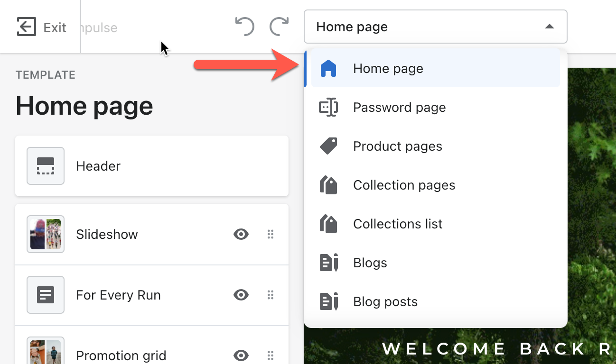Click the TEMPLATE label
Viewport: 616px width, 364px height.
tap(46, 75)
